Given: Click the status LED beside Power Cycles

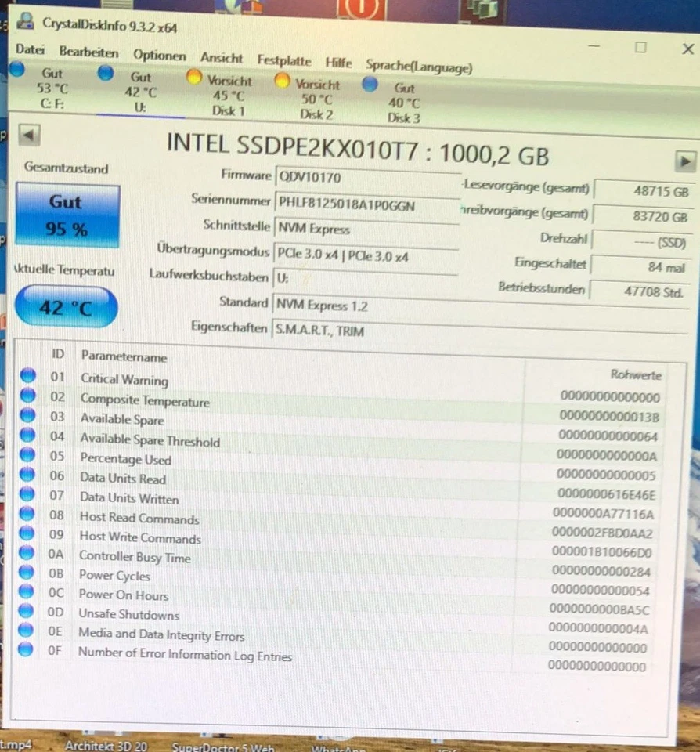Looking at the screenshot, I should 27,573.
